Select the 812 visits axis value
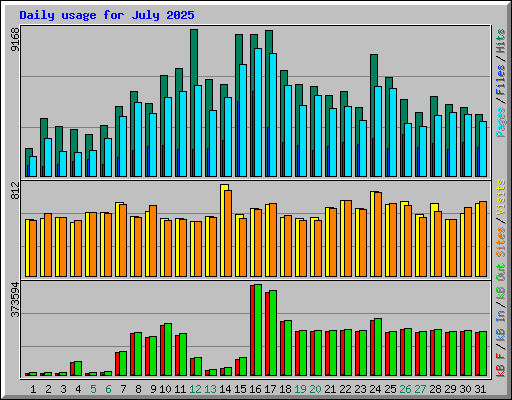Screen dimensions: 512x400 tap(15, 190)
